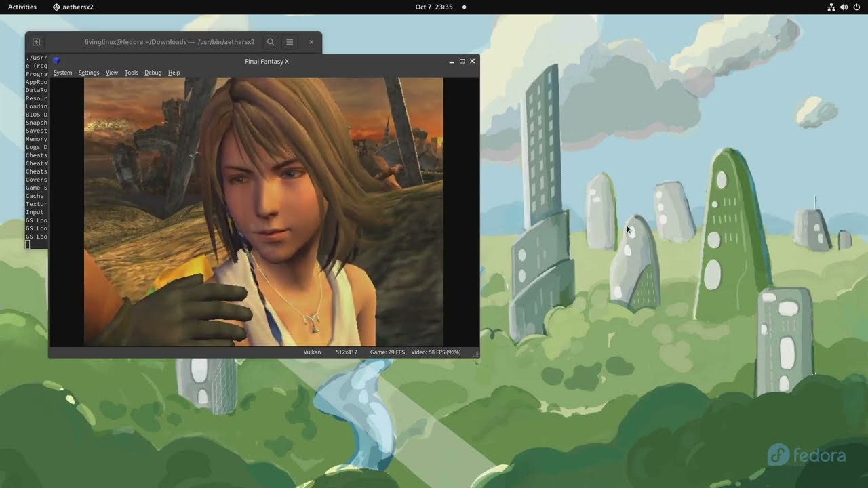This screenshot has width=868, height=488.
Task: Close the terminal window
Action: tap(311, 42)
